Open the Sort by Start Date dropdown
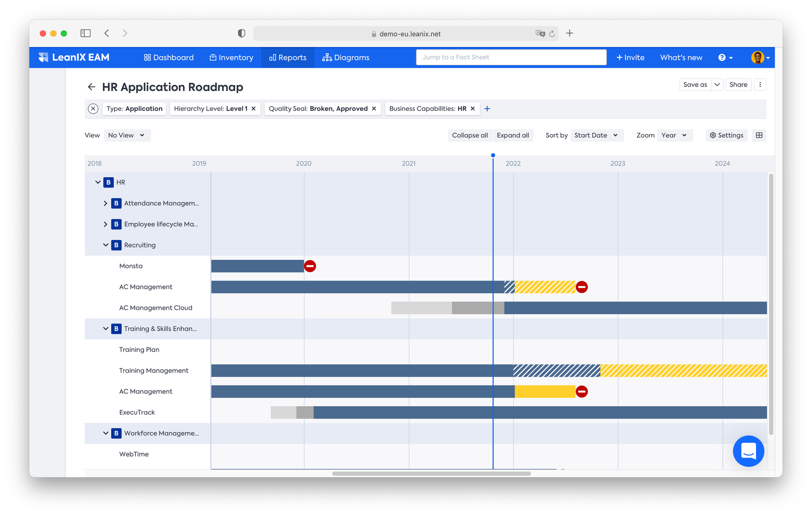Image resolution: width=812 pixels, height=516 pixels. [x=597, y=136]
